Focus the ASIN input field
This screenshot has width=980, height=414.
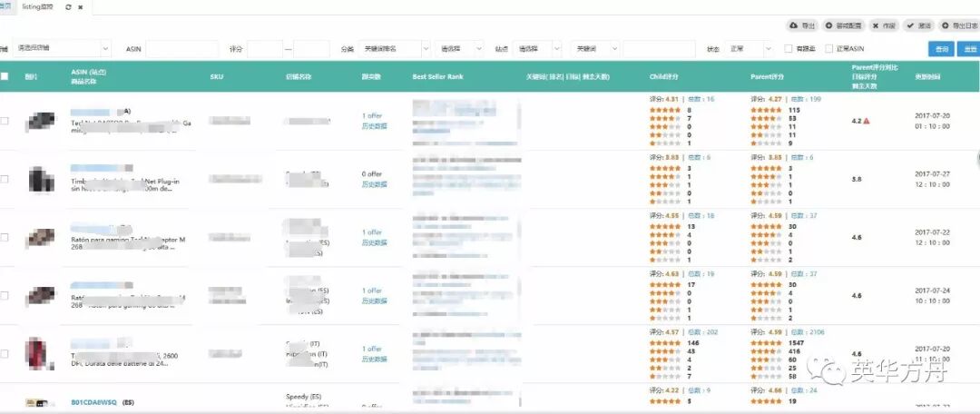181,48
